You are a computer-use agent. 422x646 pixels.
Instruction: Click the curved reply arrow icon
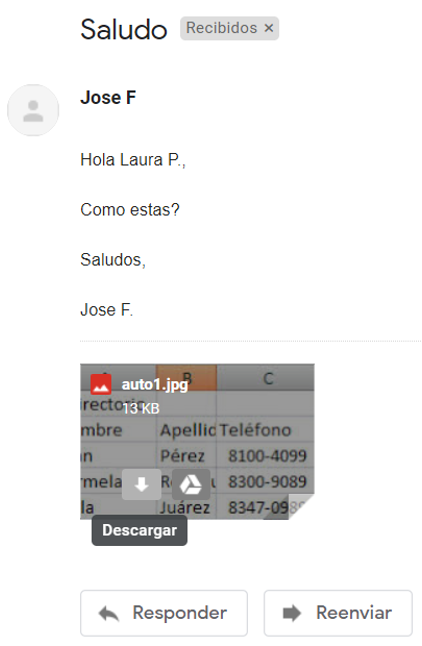click(x=109, y=613)
